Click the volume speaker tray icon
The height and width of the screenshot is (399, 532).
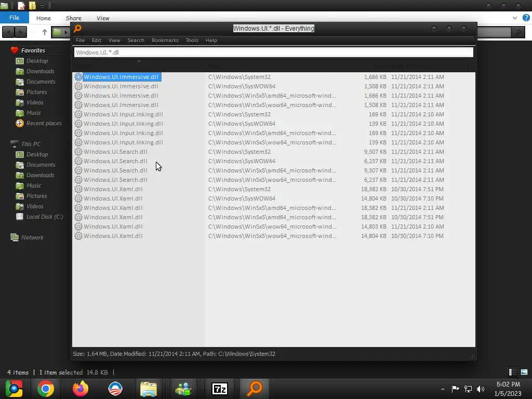pyautogui.click(x=481, y=389)
